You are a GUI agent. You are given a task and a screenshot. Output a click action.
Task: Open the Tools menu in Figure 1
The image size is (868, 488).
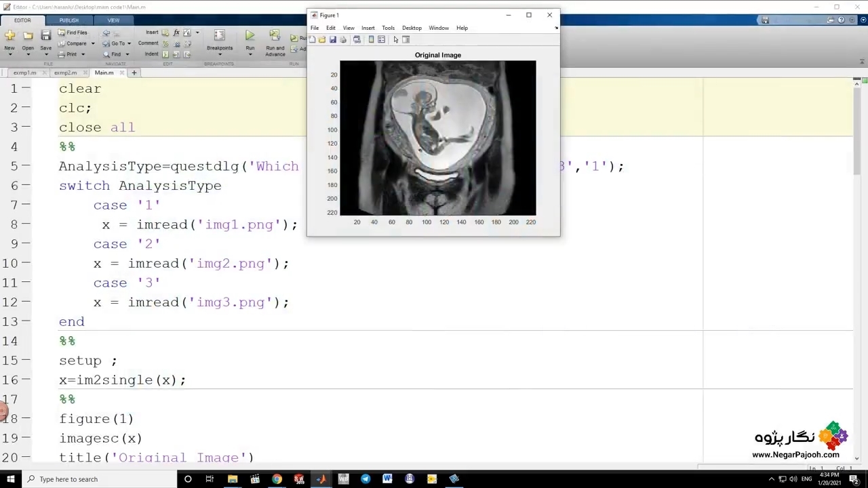coord(388,28)
